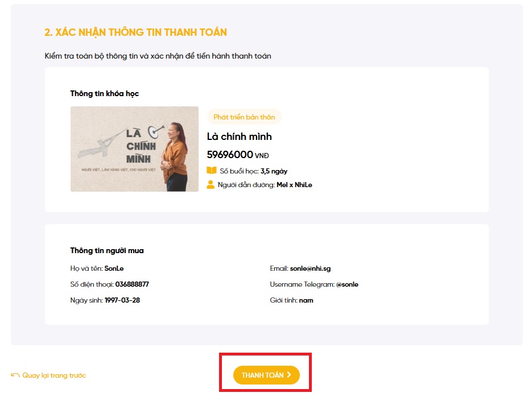Click the chevron arrow on the THANH TOÁN button
The height and width of the screenshot is (401, 532).
pyautogui.click(x=289, y=375)
